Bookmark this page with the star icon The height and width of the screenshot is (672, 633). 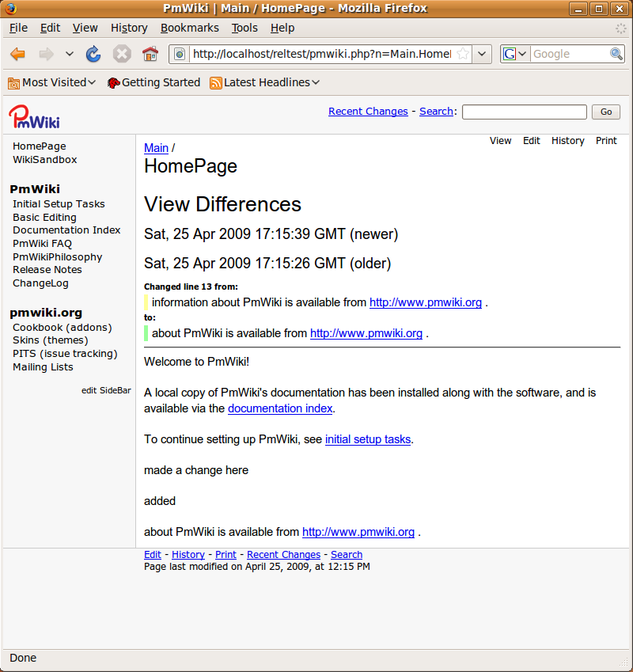tap(463, 54)
